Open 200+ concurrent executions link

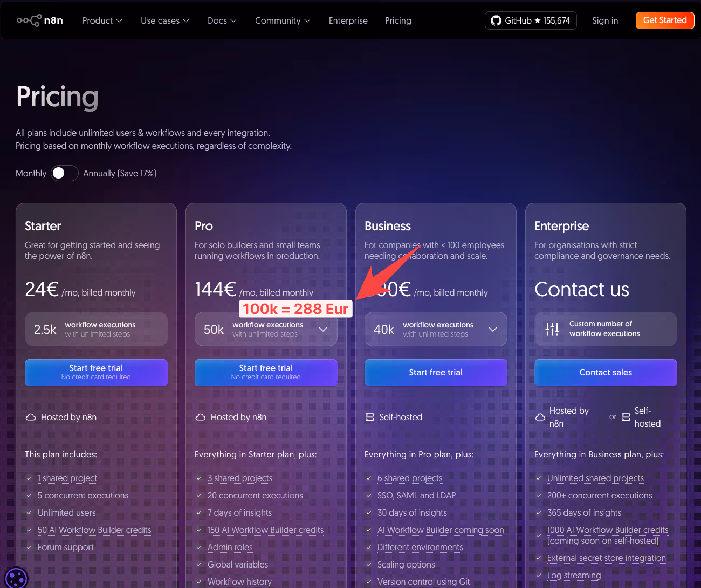tap(600, 495)
